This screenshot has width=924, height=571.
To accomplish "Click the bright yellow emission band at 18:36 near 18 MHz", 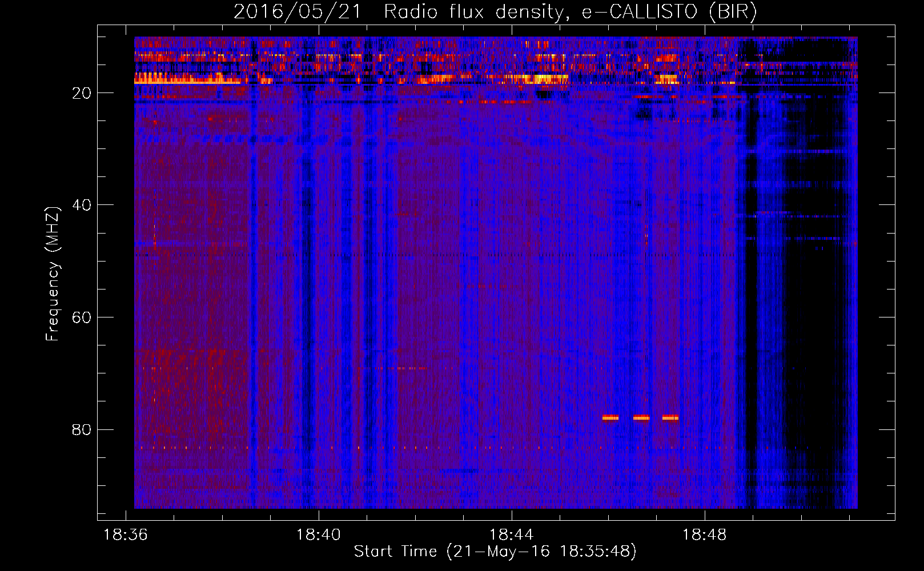I will 187,81.
